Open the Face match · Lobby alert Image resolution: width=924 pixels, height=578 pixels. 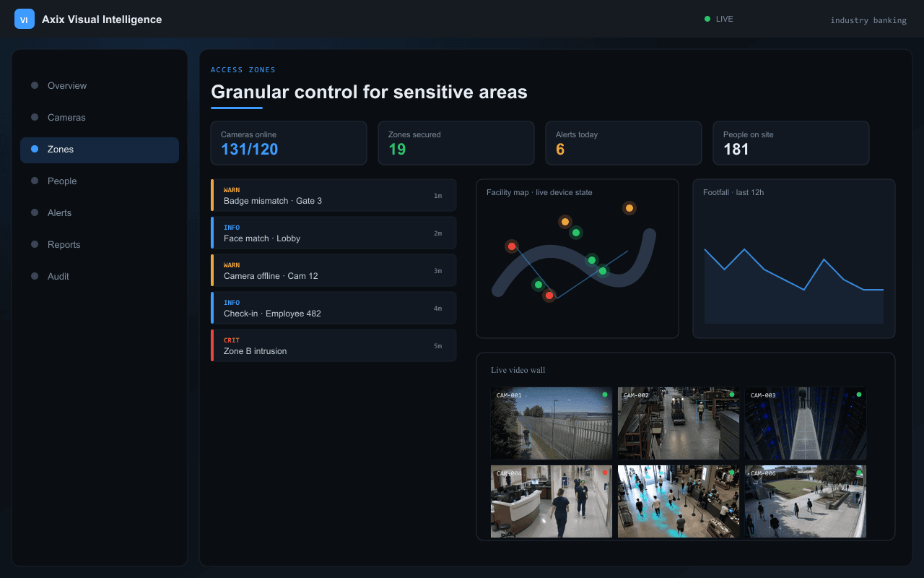[334, 233]
